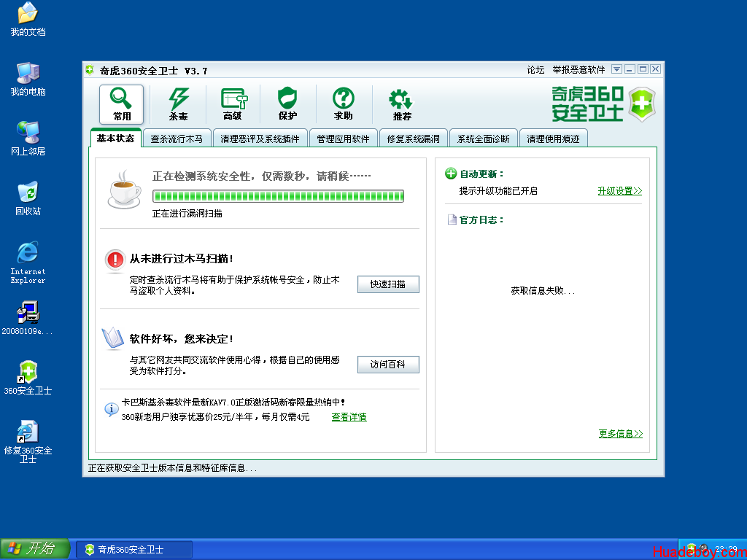Select the 常用 toolbar icon
This screenshot has height=560, width=747.
[121, 104]
